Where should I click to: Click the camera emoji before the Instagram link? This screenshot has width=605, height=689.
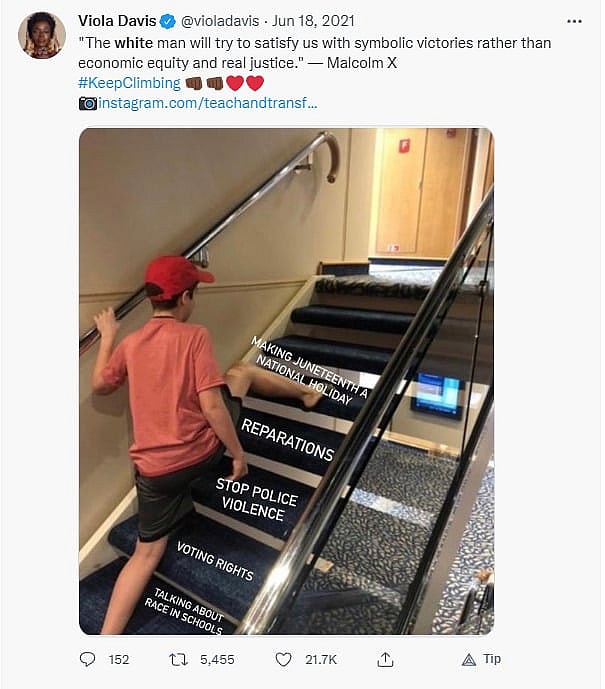pyautogui.click(x=88, y=103)
